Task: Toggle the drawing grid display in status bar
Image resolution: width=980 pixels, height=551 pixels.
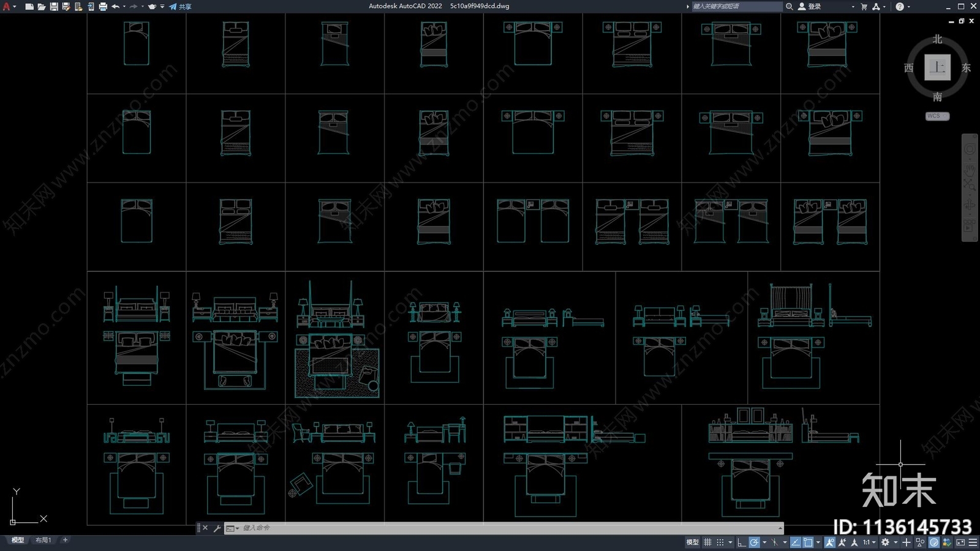Action: (707, 542)
